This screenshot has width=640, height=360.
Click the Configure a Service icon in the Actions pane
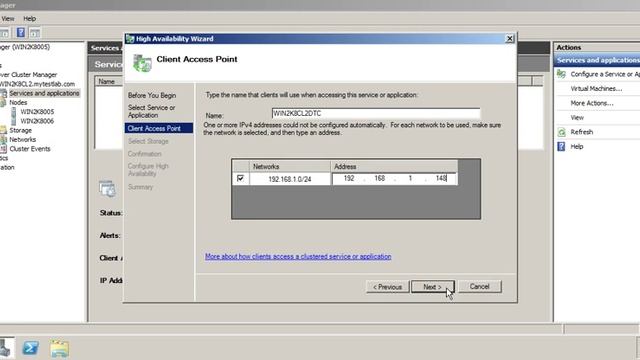point(562,74)
